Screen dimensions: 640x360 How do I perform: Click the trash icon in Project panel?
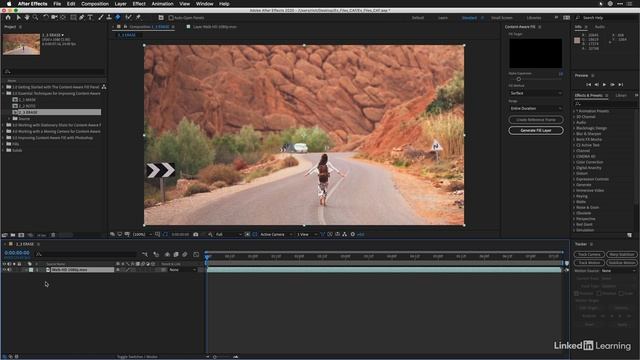coord(53,235)
